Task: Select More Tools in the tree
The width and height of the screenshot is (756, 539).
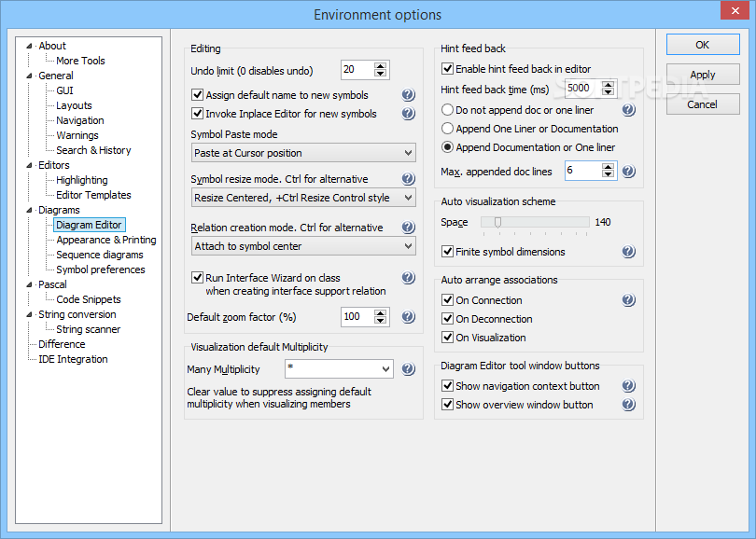Action: (x=80, y=61)
